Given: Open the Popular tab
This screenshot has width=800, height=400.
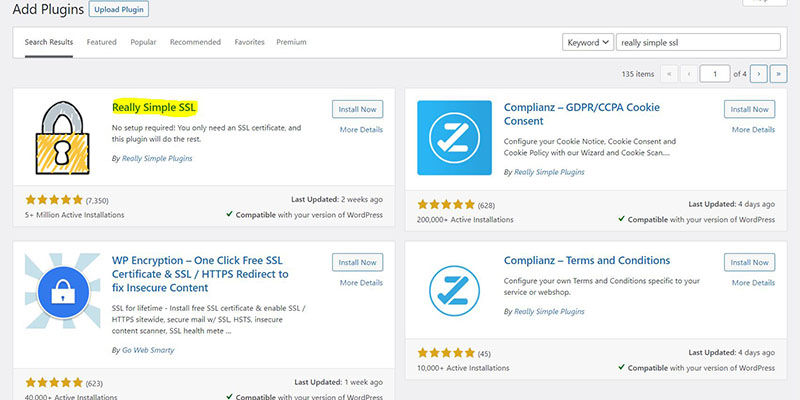Looking at the screenshot, I should [143, 42].
